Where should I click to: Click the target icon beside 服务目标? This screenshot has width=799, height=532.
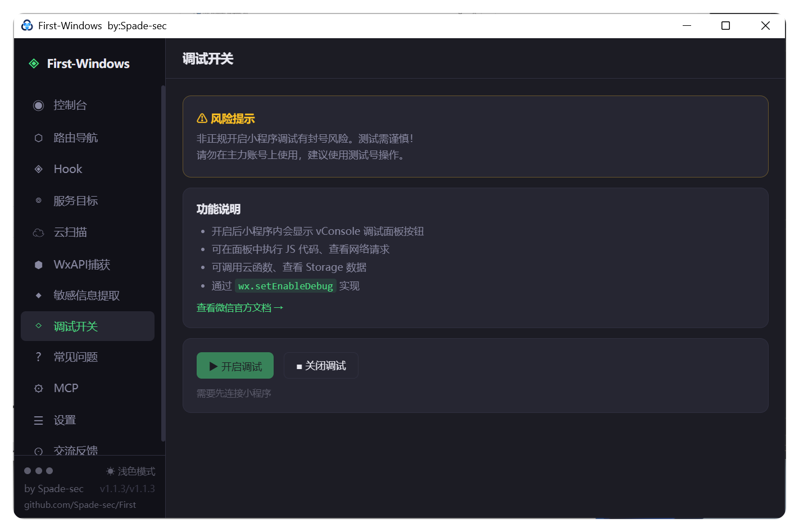click(x=38, y=201)
